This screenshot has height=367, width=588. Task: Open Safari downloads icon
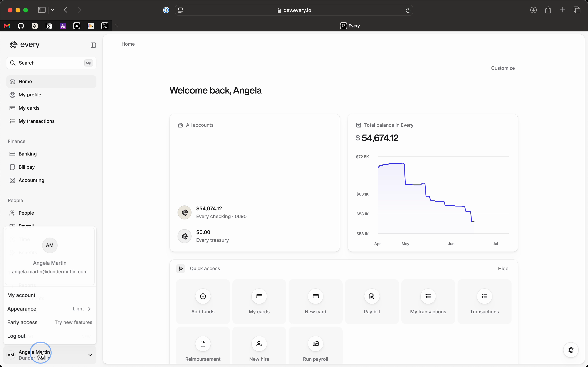point(533,10)
